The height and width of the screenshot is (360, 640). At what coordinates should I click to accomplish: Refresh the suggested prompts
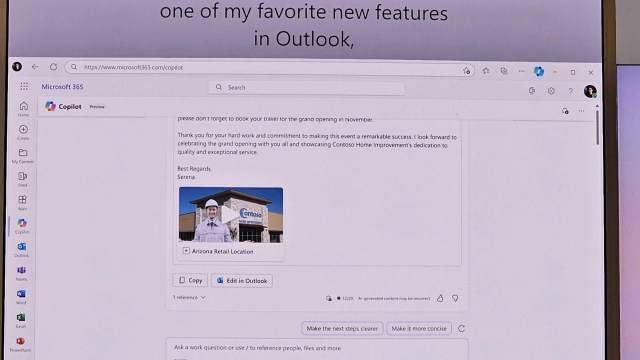tap(461, 329)
